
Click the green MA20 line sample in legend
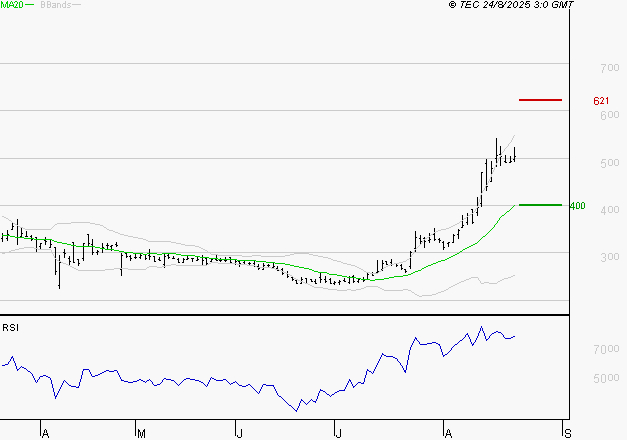click(x=29, y=5)
